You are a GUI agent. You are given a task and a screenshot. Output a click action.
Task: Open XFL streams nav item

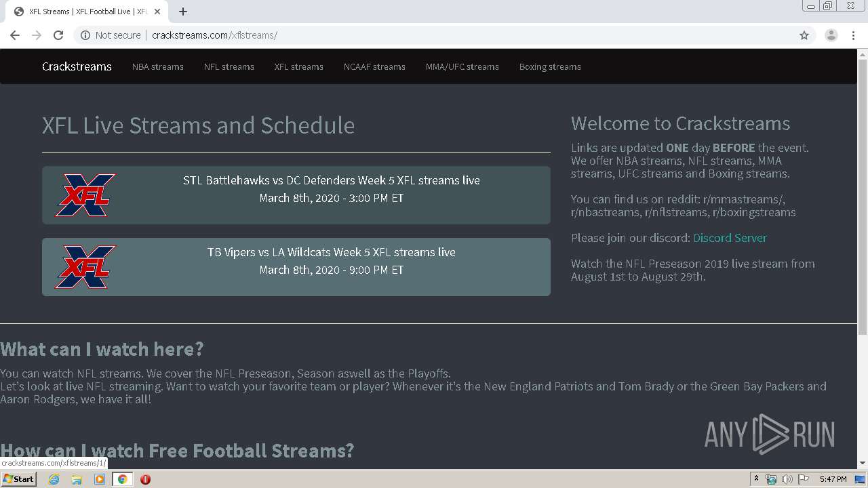[299, 66]
